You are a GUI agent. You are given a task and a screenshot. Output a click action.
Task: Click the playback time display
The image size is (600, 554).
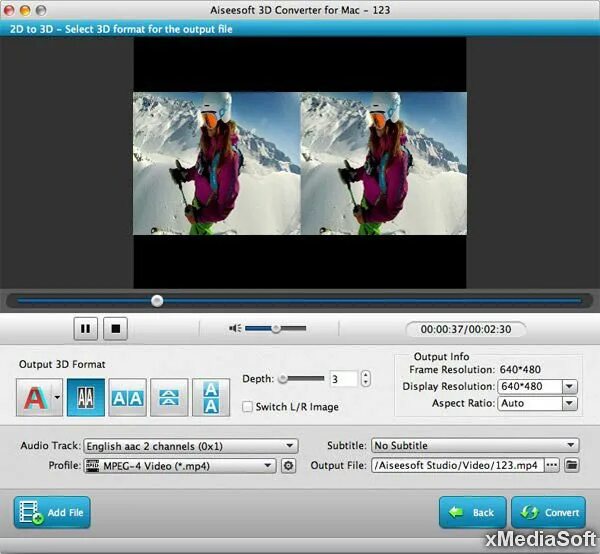[x=466, y=329]
